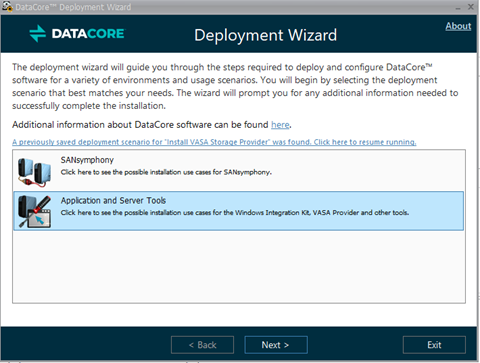Click the Application and Server Tools icon
This screenshot has height=363, width=480.
tap(35, 212)
